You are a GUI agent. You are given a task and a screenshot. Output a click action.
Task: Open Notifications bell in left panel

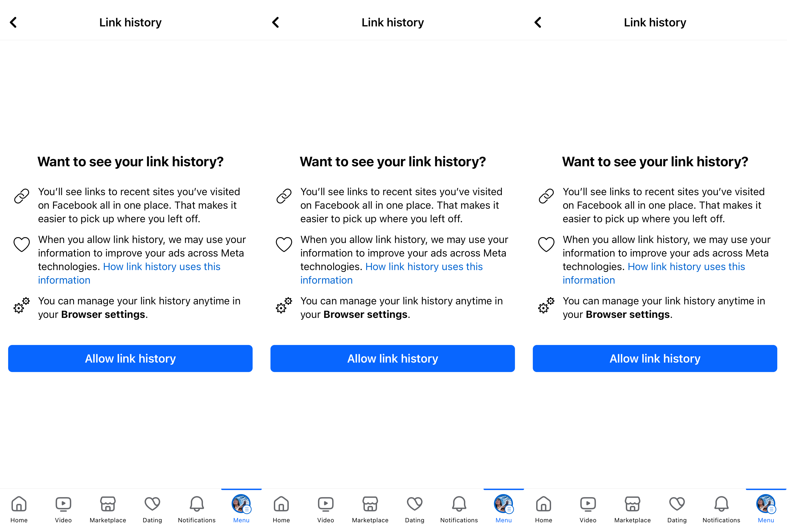(197, 509)
